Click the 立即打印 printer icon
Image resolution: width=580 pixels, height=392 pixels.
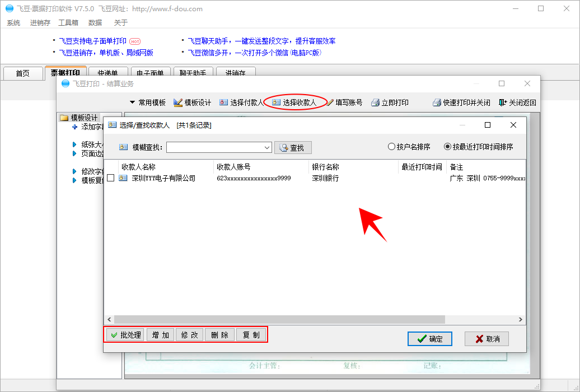pyautogui.click(x=376, y=102)
